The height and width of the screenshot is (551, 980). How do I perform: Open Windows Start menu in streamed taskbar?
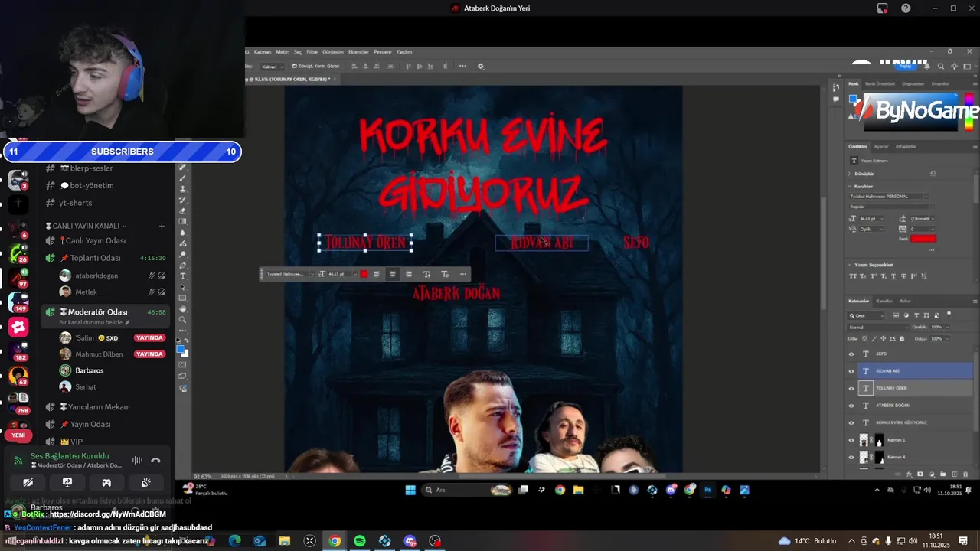pyautogui.click(x=410, y=490)
